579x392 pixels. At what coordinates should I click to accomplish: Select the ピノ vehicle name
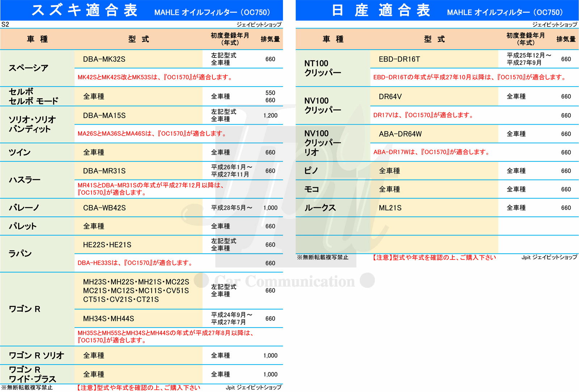tap(311, 171)
